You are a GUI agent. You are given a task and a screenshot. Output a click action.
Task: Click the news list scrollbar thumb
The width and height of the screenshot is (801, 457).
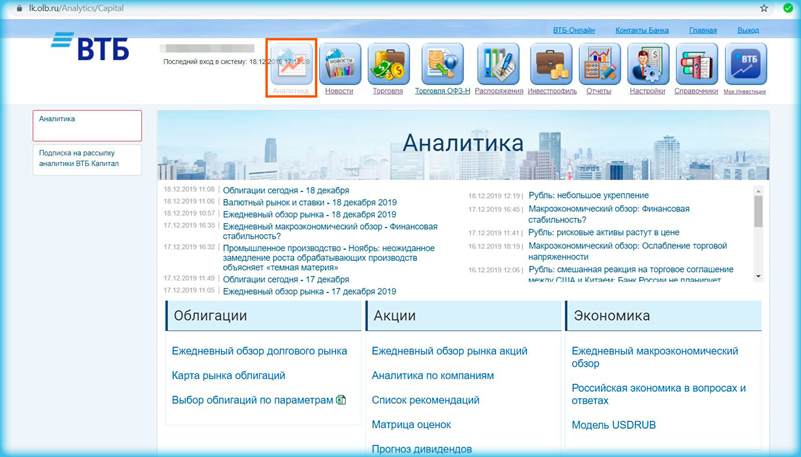point(758,211)
